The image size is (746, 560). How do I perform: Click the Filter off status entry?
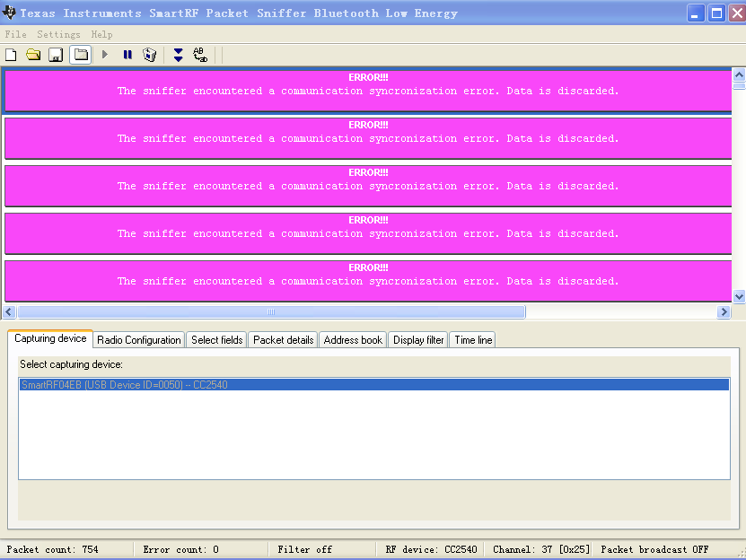coord(304,549)
